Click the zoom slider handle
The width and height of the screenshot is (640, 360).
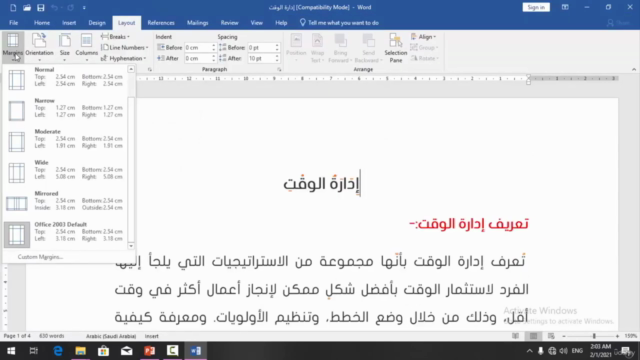594,336
